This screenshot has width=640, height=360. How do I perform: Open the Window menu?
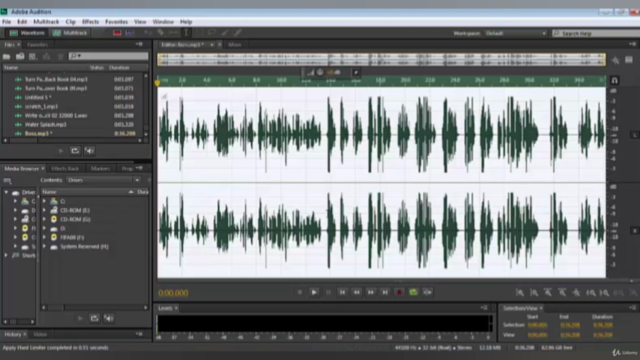tap(163, 22)
